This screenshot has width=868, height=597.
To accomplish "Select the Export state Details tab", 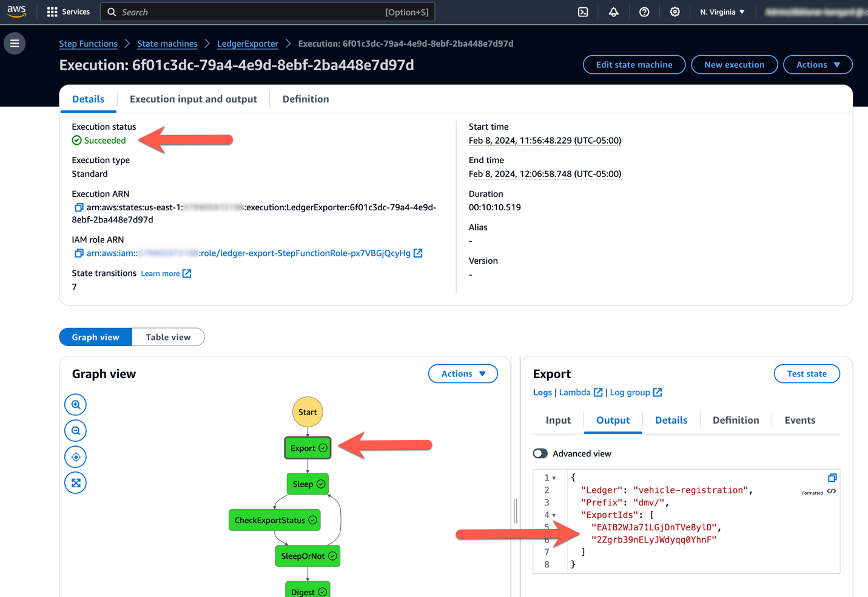I will click(x=671, y=420).
